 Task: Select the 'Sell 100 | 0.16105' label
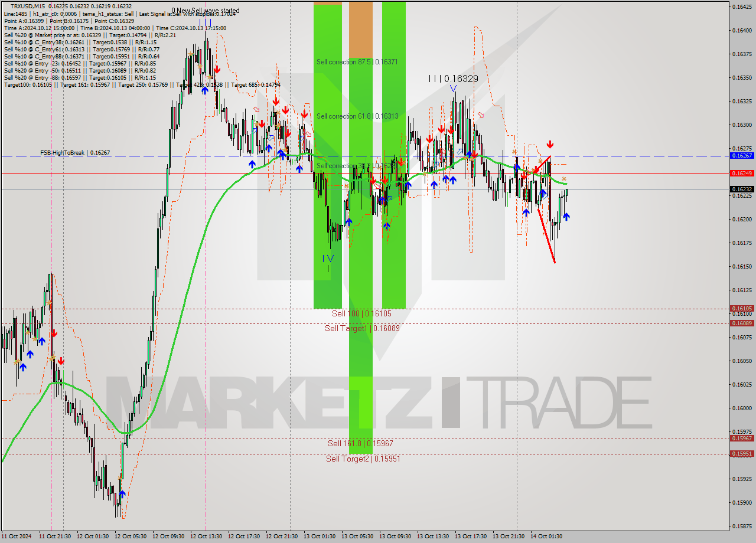click(x=361, y=314)
